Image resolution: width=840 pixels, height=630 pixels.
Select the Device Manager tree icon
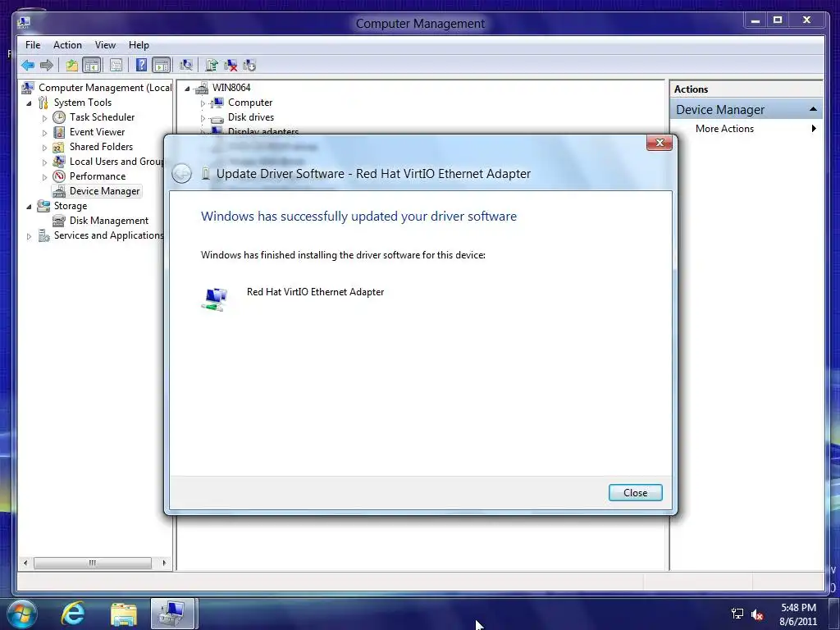pos(59,191)
